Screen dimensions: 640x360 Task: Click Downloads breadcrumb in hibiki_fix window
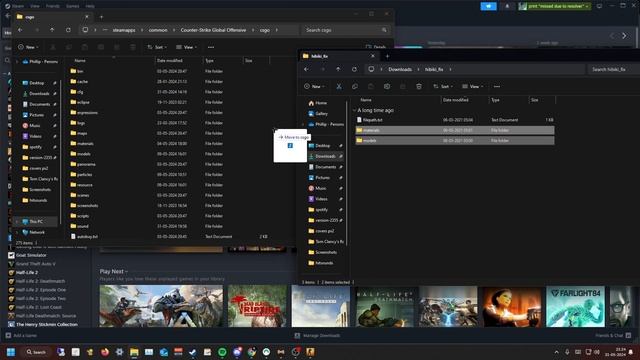point(400,69)
